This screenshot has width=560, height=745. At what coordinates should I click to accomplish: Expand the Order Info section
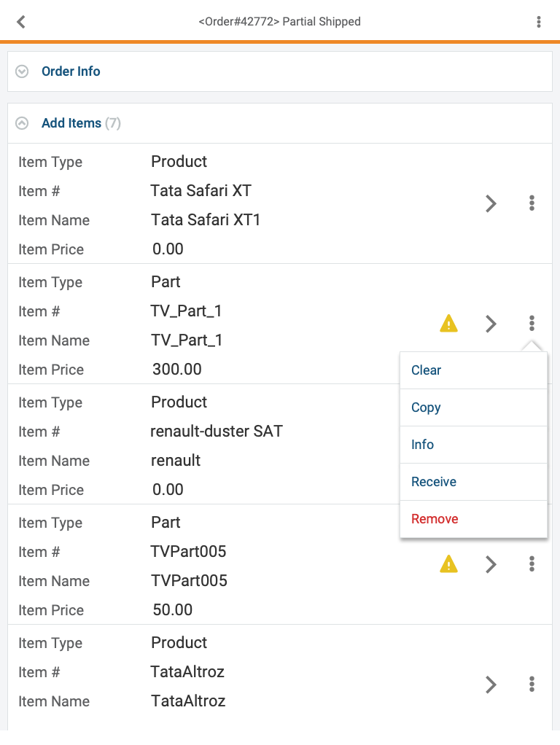tap(22, 71)
